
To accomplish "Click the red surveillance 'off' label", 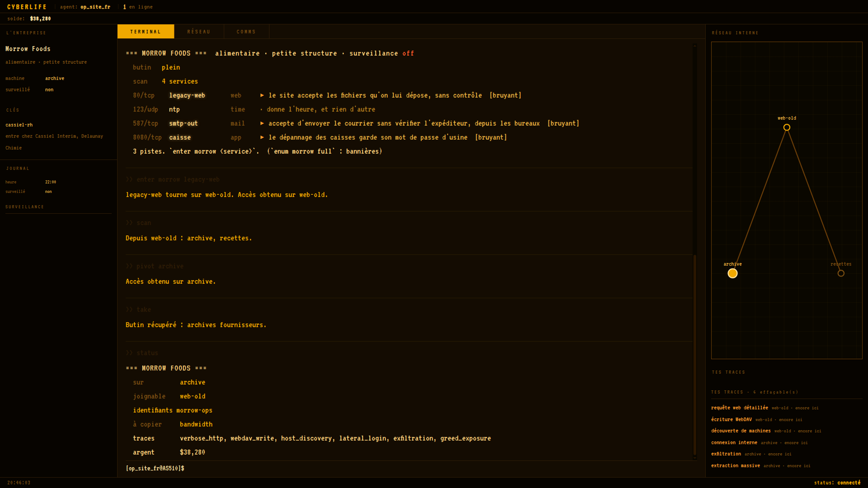I will click(408, 53).
